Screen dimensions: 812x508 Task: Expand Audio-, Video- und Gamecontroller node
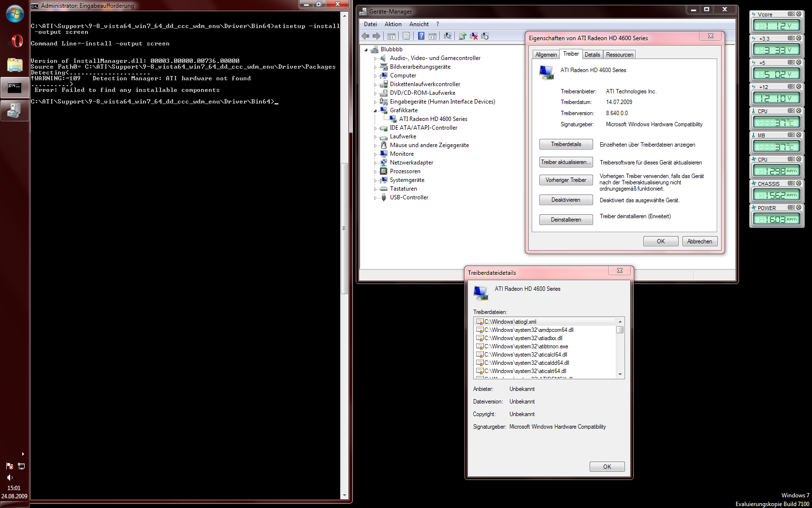(x=375, y=59)
